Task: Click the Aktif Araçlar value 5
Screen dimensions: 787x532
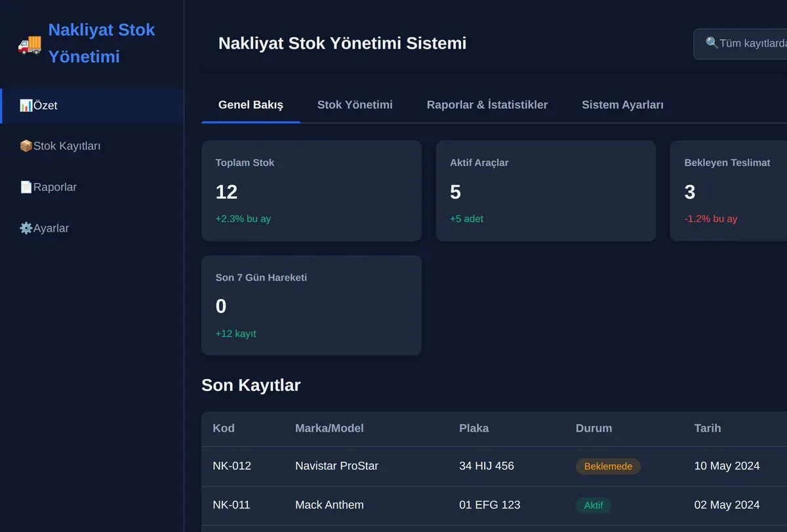Action: (455, 192)
